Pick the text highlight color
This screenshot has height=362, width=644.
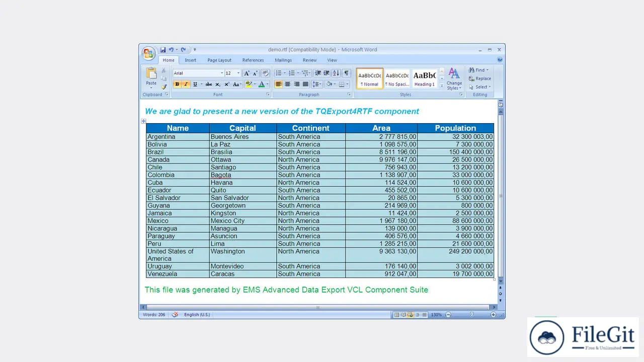(249, 84)
